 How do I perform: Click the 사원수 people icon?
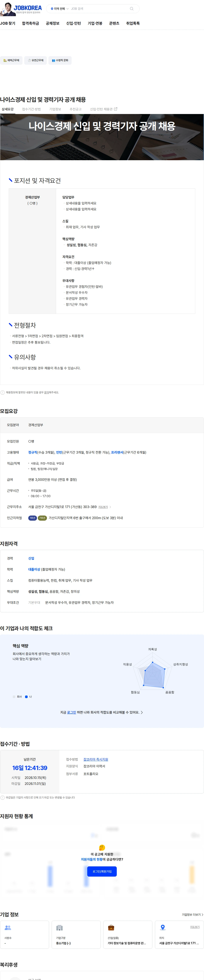point(8,927)
